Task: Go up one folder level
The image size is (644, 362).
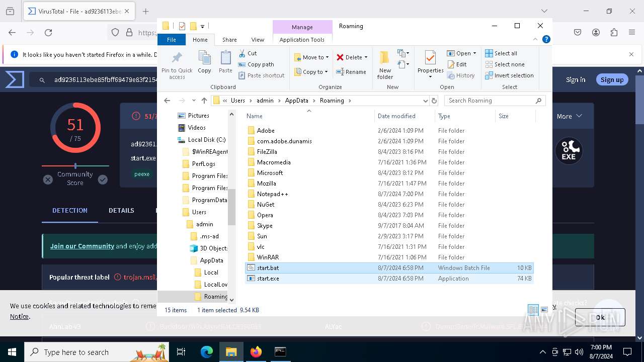Action: [204, 101]
